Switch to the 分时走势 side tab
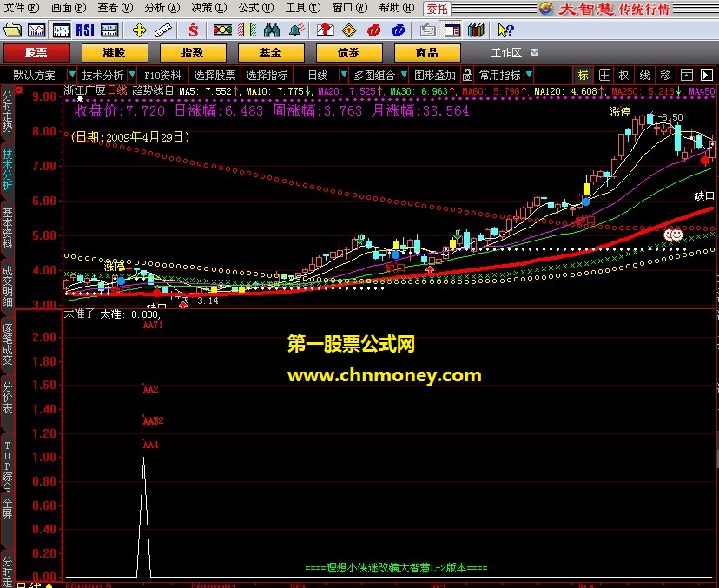719x588 pixels. coord(7,111)
